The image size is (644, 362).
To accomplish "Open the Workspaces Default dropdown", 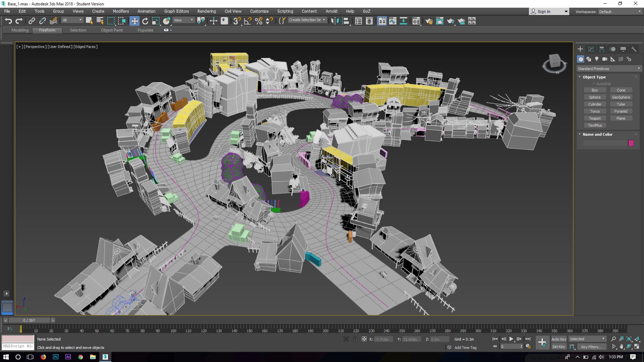I will click(x=620, y=12).
